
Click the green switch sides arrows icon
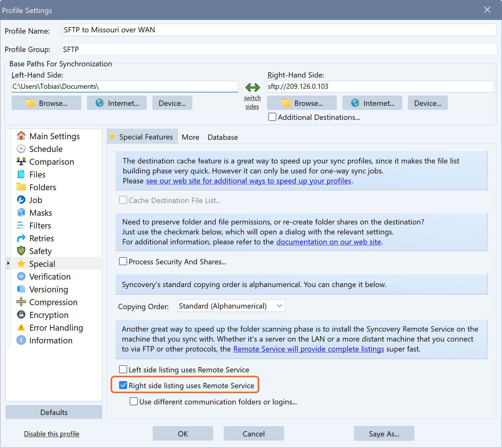click(x=252, y=87)
